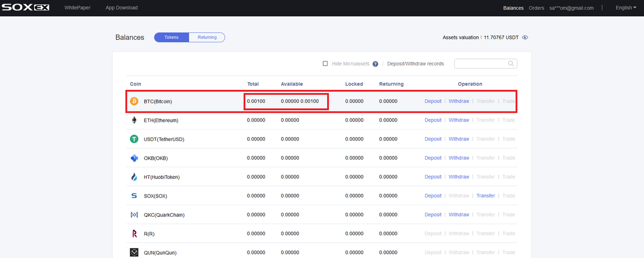The width and height of the screenshot is (644, 258).
Task: Click the QuarkChain coin icon
Action: pyautogui.click(x=134, y=215)
